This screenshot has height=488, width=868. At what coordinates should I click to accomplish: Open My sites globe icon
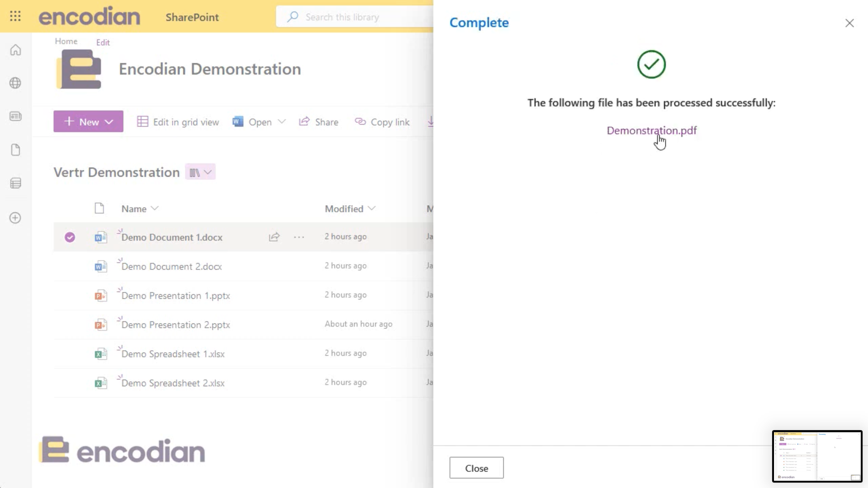coord(15,83)
